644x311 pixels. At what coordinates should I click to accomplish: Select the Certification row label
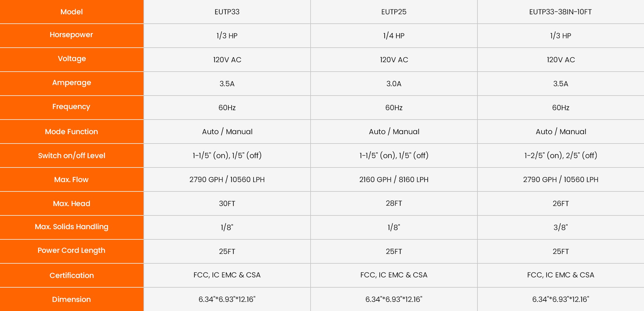coord(71,275)
